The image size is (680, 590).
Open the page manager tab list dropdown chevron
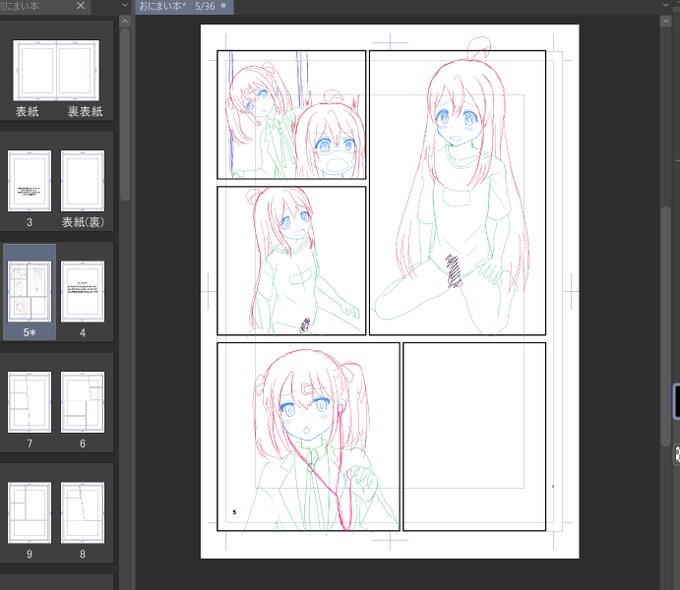point(125,6)
